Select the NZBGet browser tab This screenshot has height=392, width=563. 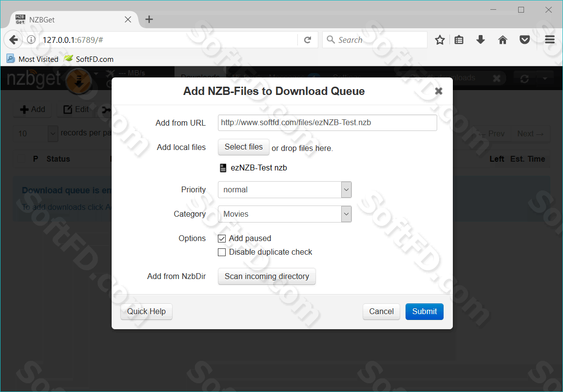click(74, 19)
